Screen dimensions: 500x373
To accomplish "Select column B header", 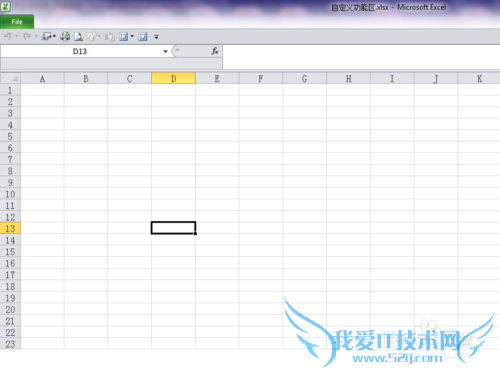I will pos(86,79).
